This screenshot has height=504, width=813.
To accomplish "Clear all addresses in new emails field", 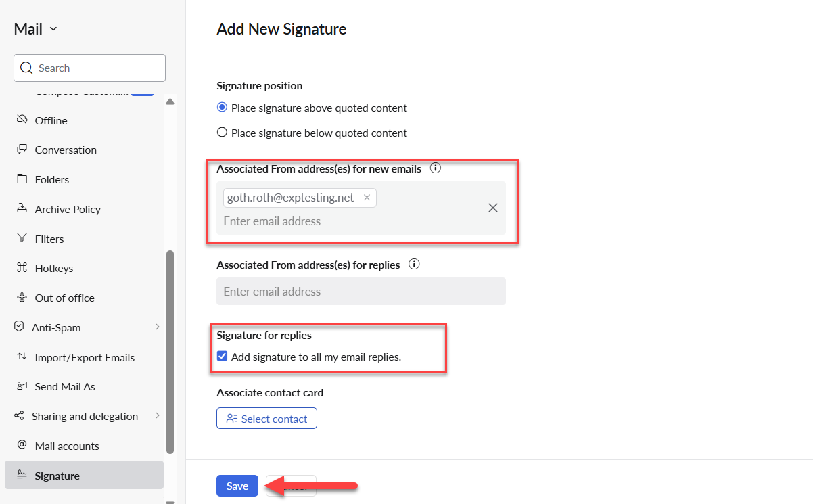I will click(x=493, y=208).
